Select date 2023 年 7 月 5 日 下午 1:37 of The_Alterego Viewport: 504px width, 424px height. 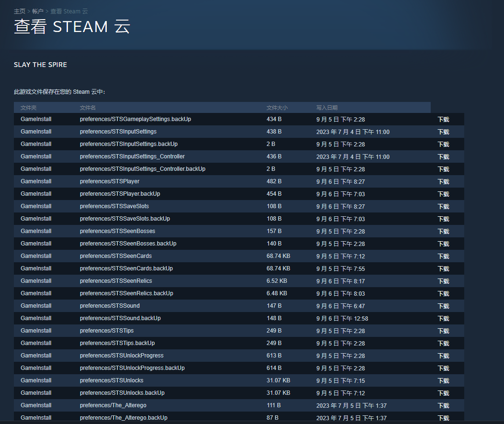pos(352,406)
